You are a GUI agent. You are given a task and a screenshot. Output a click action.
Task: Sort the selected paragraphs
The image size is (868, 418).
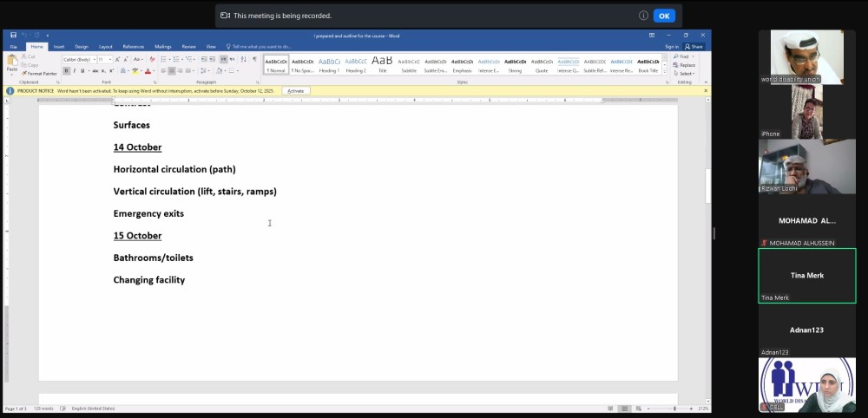[x=244, y=59]
